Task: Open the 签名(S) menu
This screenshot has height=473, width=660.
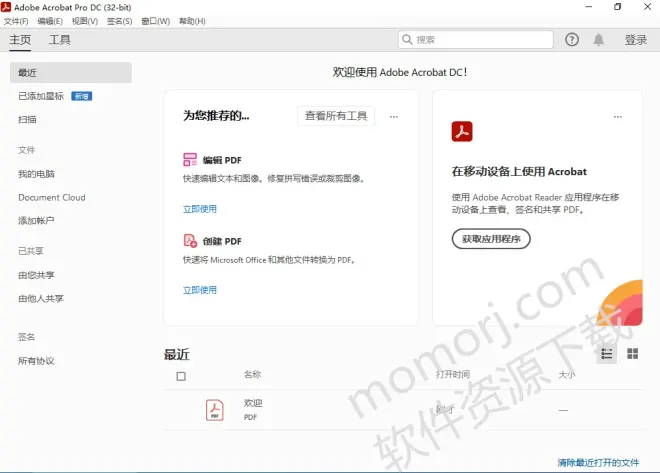Action: pyautogui.click(x=120, y=21)
